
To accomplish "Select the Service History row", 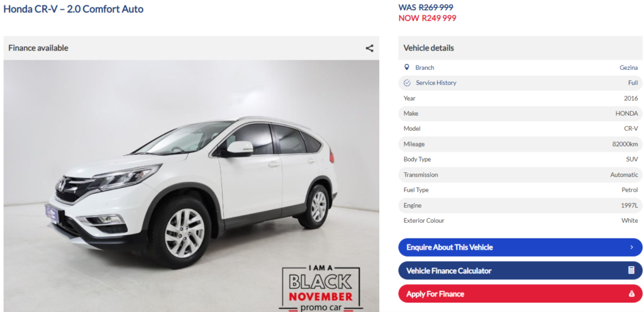I will tap(520, 83).
